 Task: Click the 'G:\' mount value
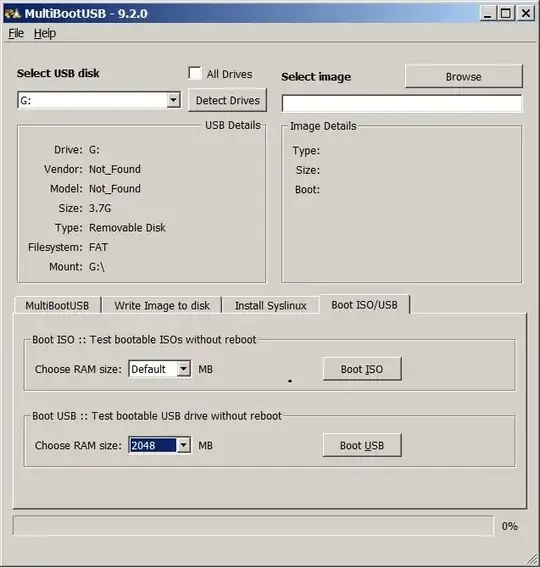(x=97, y=267)
